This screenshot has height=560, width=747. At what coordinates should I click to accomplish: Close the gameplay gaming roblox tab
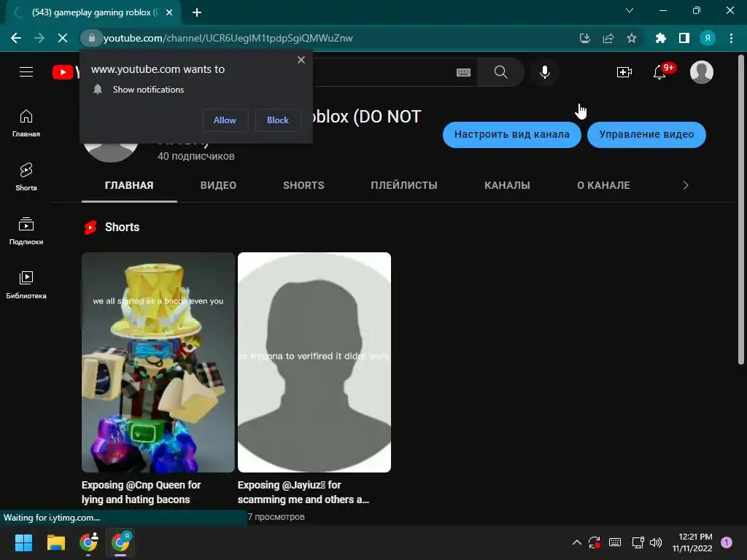click(x=169, y=13)
